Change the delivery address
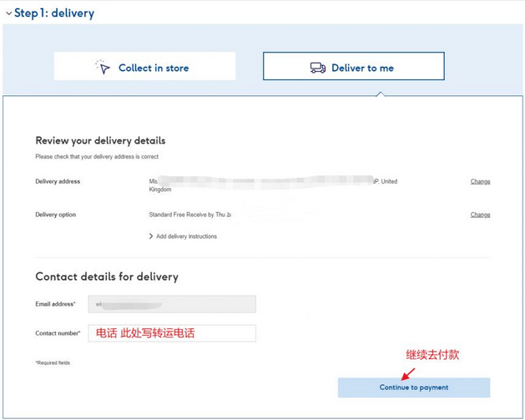525x420 pixels. click(x=480, y=181)
